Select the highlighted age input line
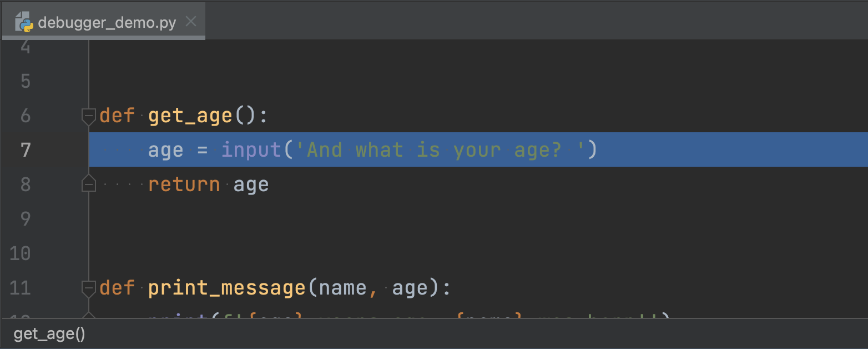The image size is (868, 349). pyautogui.click(x=333, y=150)
